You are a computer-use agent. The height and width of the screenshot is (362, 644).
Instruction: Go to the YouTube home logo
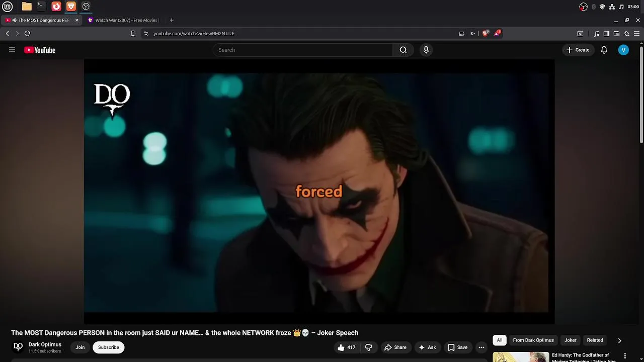tap(40, 50)
